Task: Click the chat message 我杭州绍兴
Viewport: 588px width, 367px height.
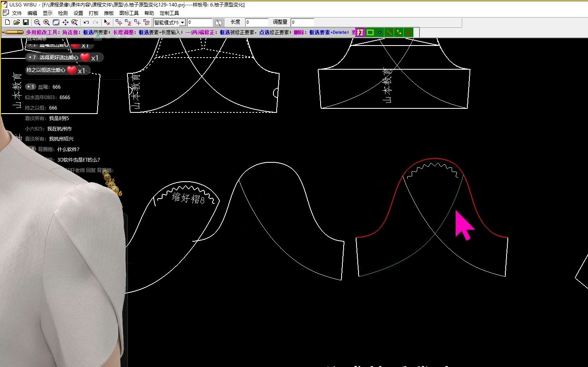Action: pyautogui.click(x=61, y=139)
